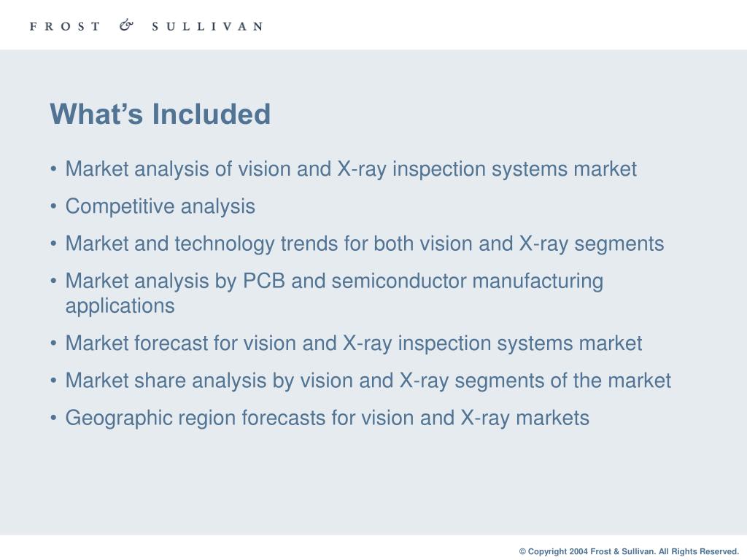Image resolution: width=747 pixels, height=560 pixels.
Task: Click the bullet before Market forecast line
Action: click(53, 343)
